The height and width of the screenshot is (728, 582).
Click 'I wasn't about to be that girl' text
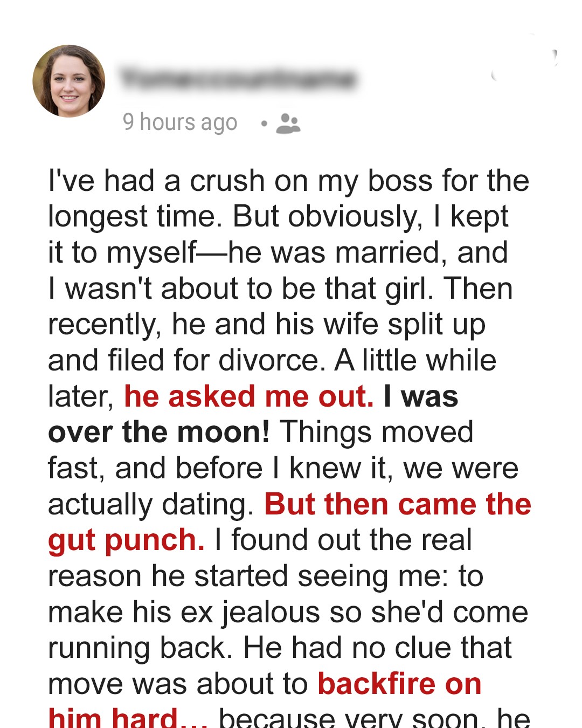[240, 288]
